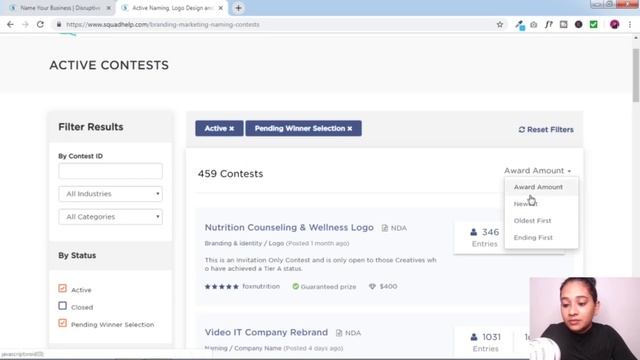Open a new browser tab
640x360 pixels.
(238, 8)
